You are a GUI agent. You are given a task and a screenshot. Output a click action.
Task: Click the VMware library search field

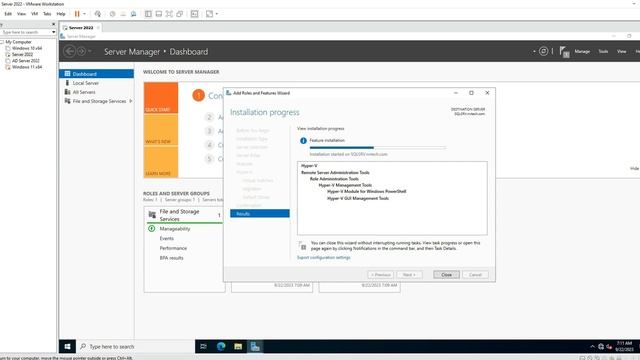pos(25,32)
